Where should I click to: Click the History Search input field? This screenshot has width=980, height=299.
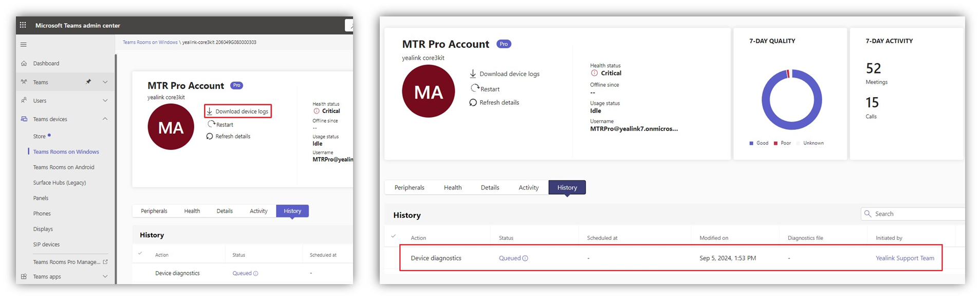click(913, 214)
